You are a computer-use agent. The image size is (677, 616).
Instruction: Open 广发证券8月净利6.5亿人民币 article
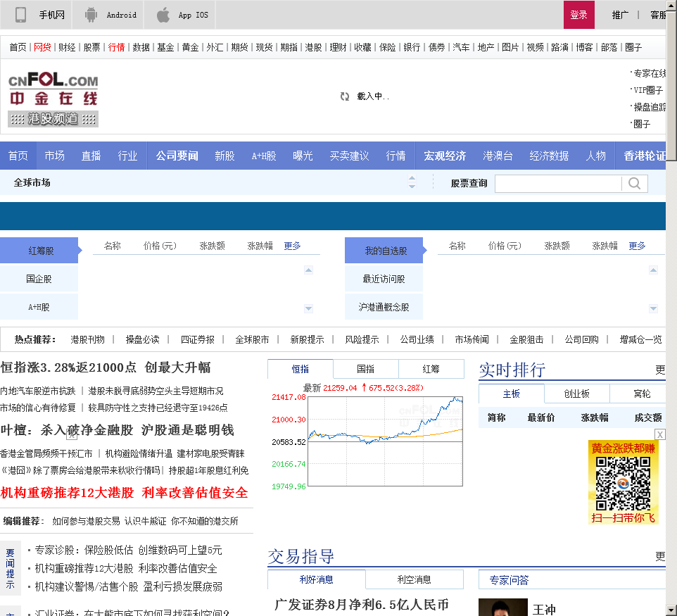pyautogui.click(x=362, y=604)
